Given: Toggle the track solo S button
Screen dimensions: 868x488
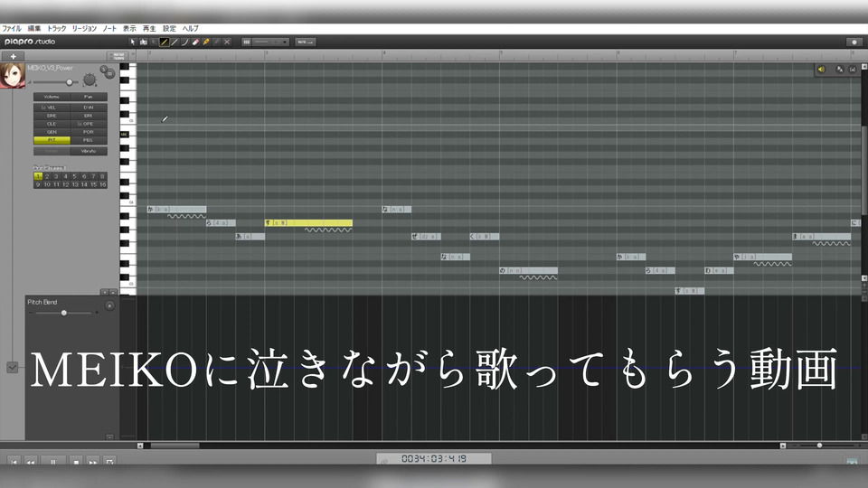Looking at the screenshot, I should [x=103, y=70].
